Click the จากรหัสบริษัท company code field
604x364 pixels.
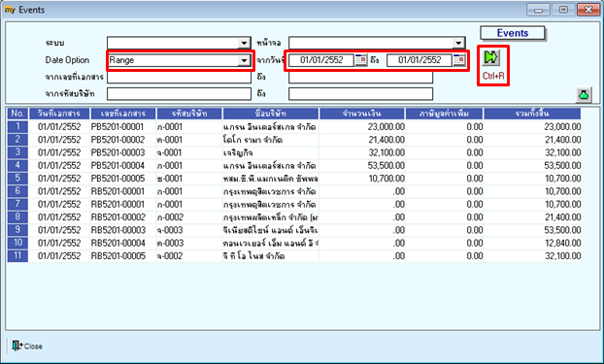coord(179,94)
